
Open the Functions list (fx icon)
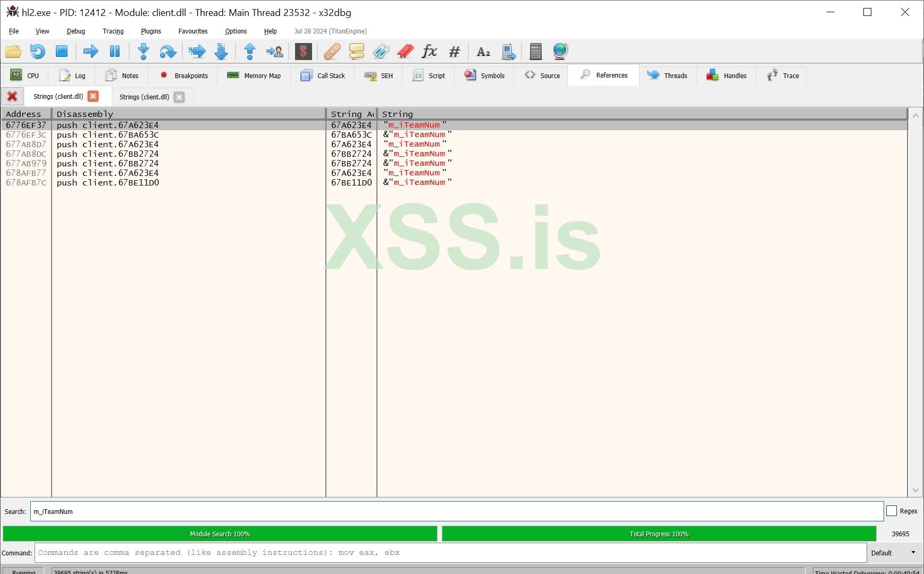pos(430,52)
